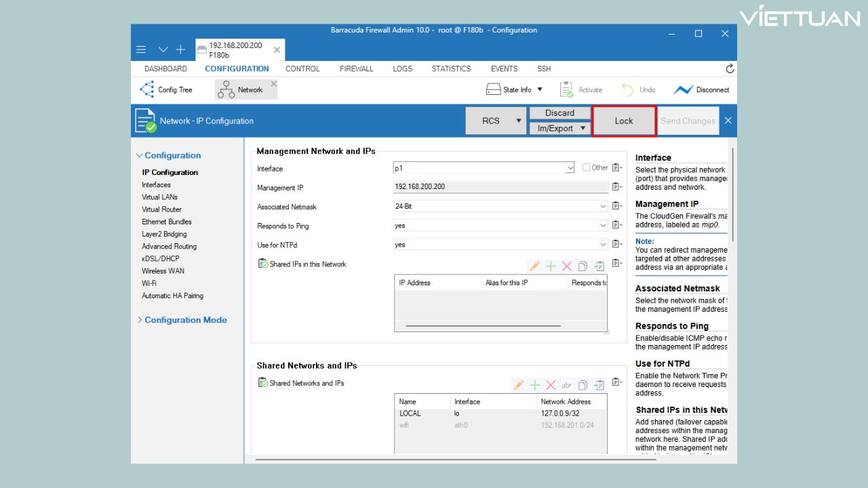The width and height of the screenshot is (868, 488).
Task: Click the Undo arrow icon
Action: click(x=627, y=89)
